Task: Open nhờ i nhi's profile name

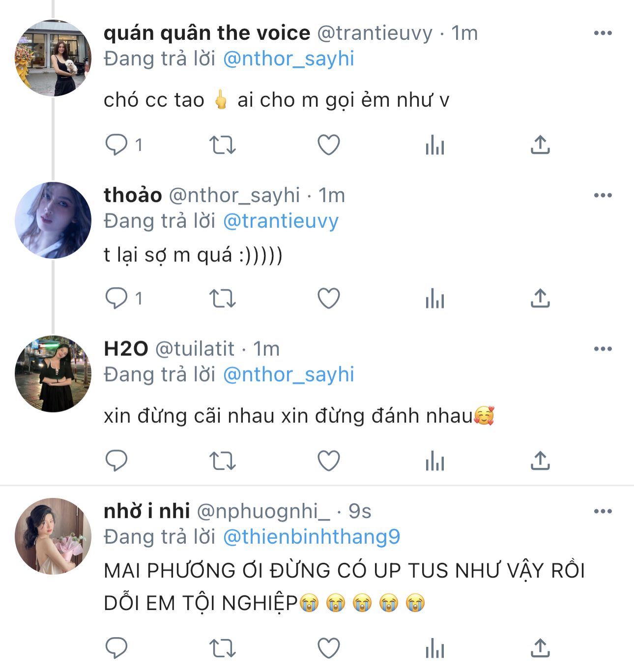Action: click(147, 512)
